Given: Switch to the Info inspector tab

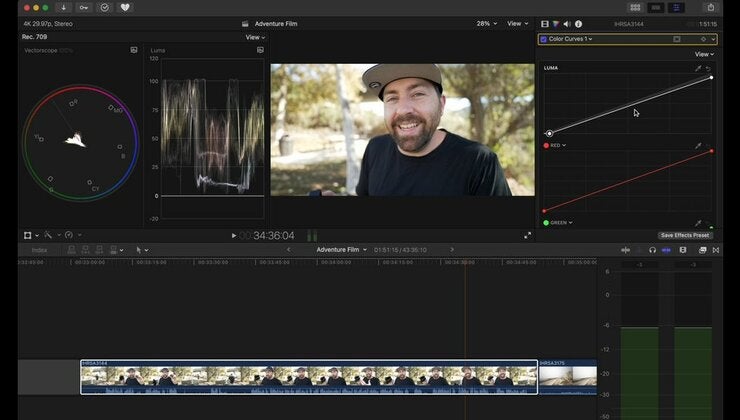Looking at the screenshot, I should (x=578, y=24).
